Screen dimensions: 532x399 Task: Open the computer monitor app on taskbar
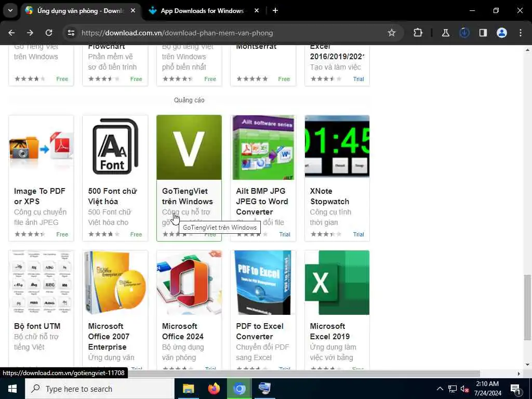(x=264, y=389)
